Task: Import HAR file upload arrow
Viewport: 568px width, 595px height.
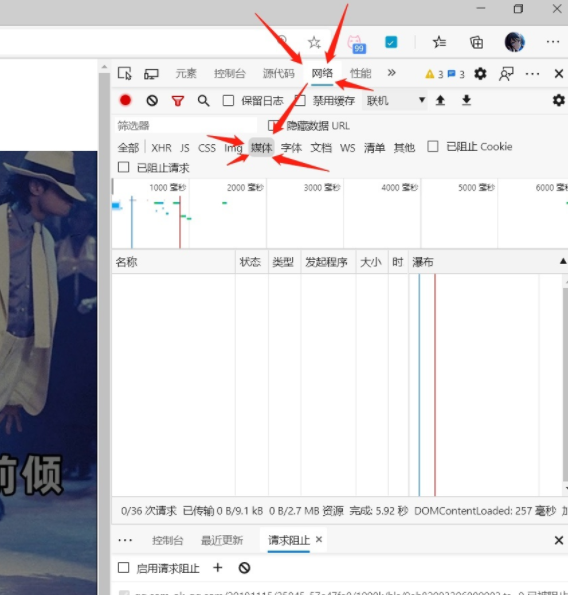Action: 440,100
